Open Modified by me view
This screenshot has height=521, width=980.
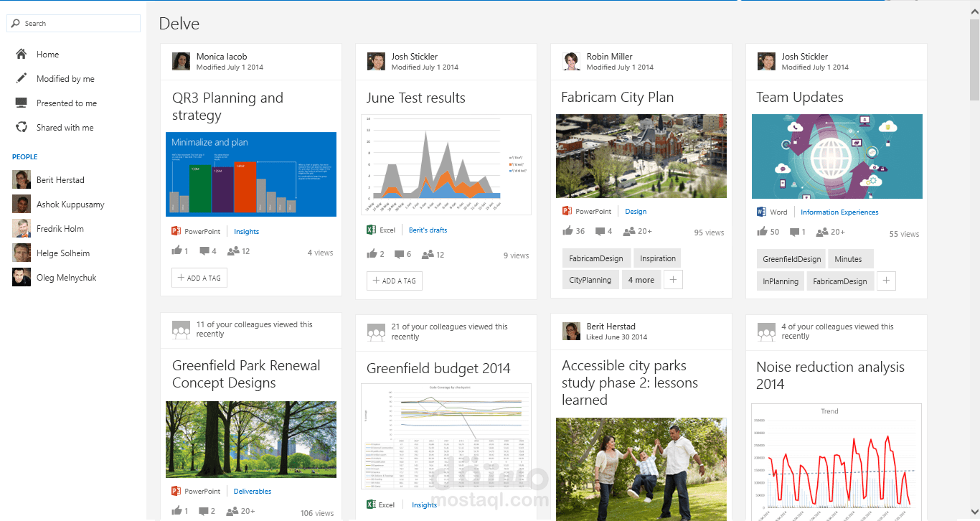[x=65, y=79]
